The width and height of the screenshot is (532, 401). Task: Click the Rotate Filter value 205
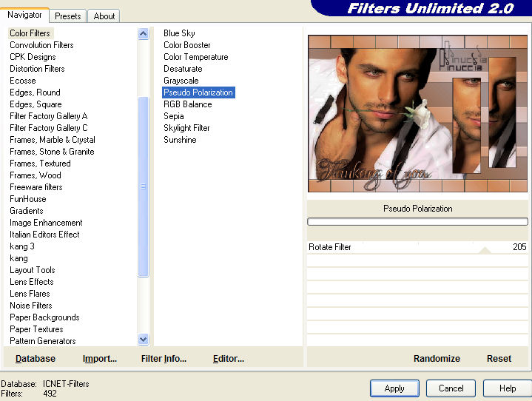click(519, 247)
